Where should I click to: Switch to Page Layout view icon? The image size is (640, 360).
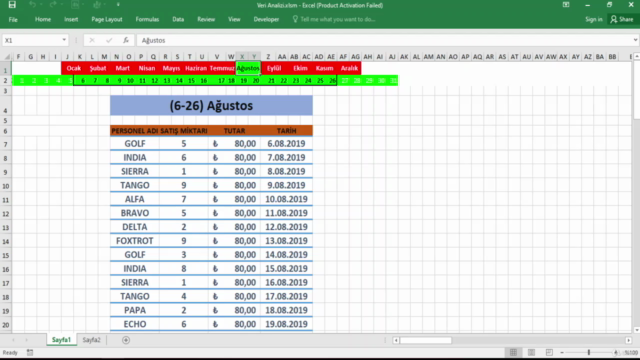(531, 352)
